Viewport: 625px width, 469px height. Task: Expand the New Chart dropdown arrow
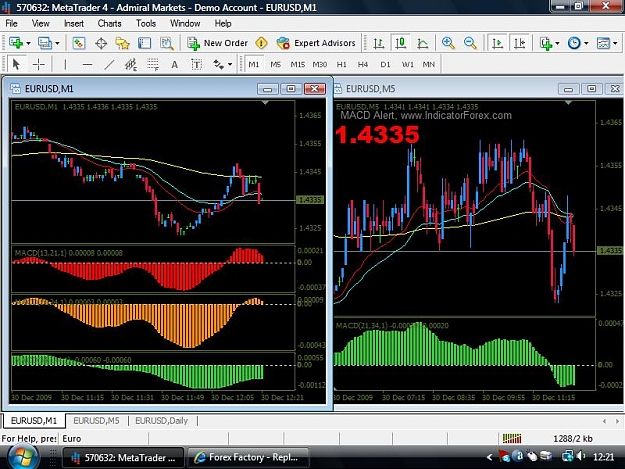[x=28, y=43]
